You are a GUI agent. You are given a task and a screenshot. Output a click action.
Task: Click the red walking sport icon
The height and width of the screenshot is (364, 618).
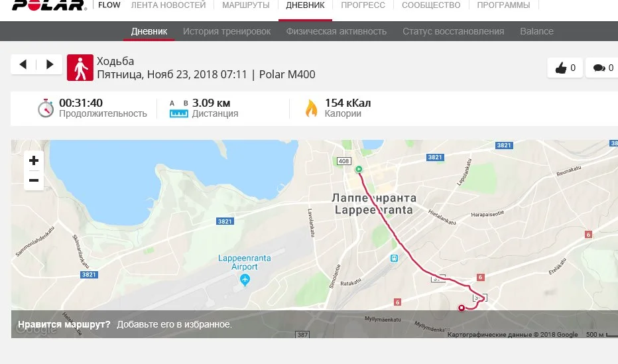click(80, 68)
